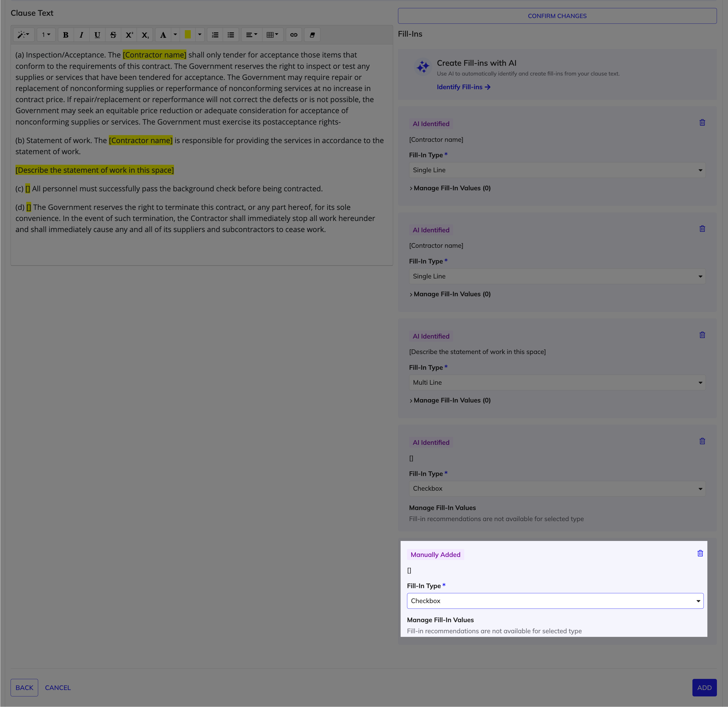Screen dimensions: 728x707
Task: Click the highlighted statement of work placeholder
Action: click(95, 170)
